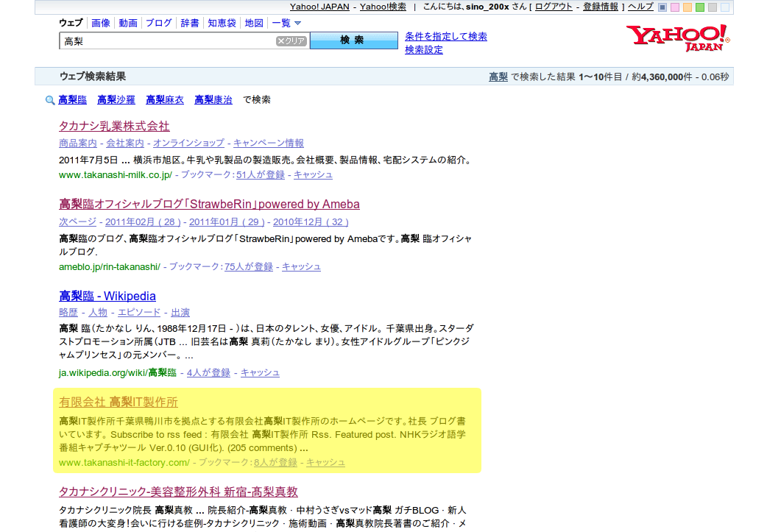Search related term 高梨臨

point(72,100)
